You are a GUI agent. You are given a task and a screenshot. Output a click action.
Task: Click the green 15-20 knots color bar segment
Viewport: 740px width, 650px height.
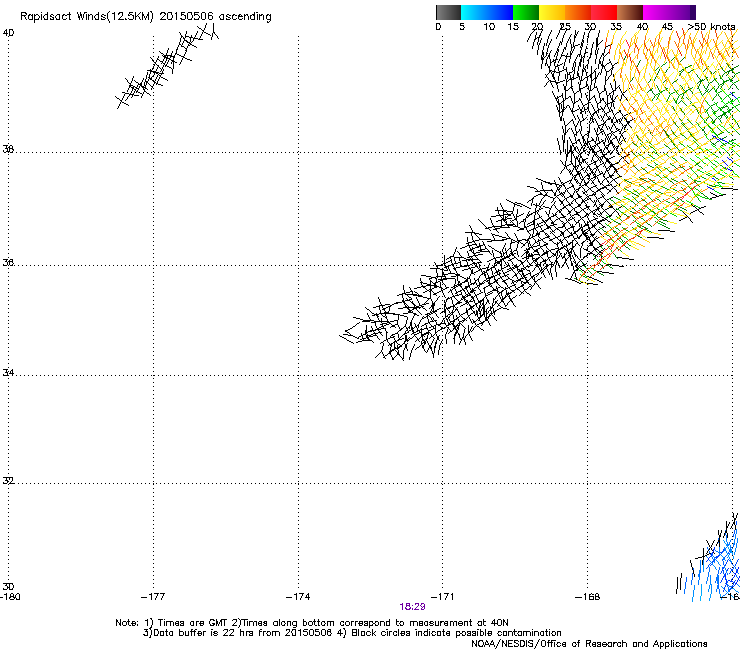tap(526, 12)
